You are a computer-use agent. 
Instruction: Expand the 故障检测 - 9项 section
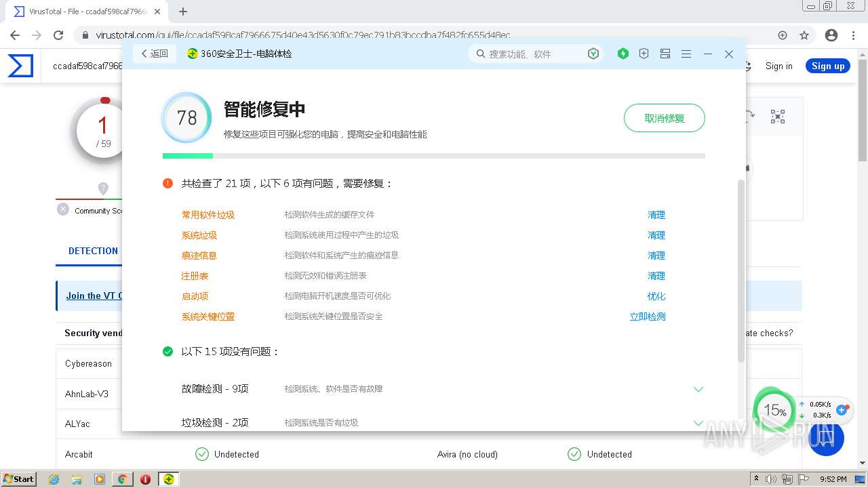pyautogui.click(x=698, y=389)
